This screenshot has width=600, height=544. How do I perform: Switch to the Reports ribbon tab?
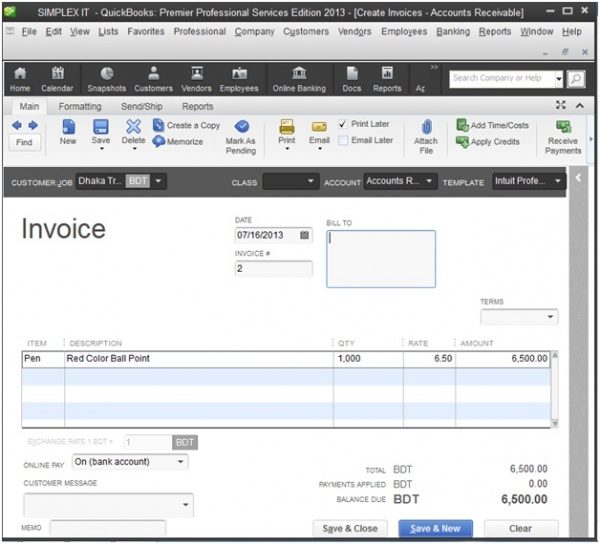coord(197,106)
